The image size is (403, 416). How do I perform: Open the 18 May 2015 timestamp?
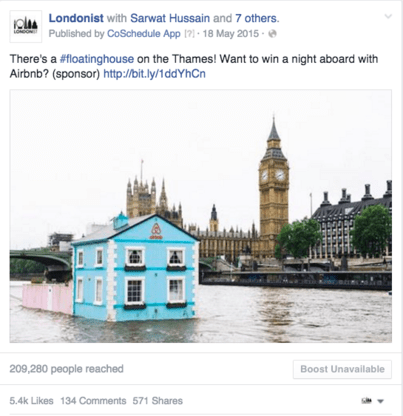(x=231, y=34)
